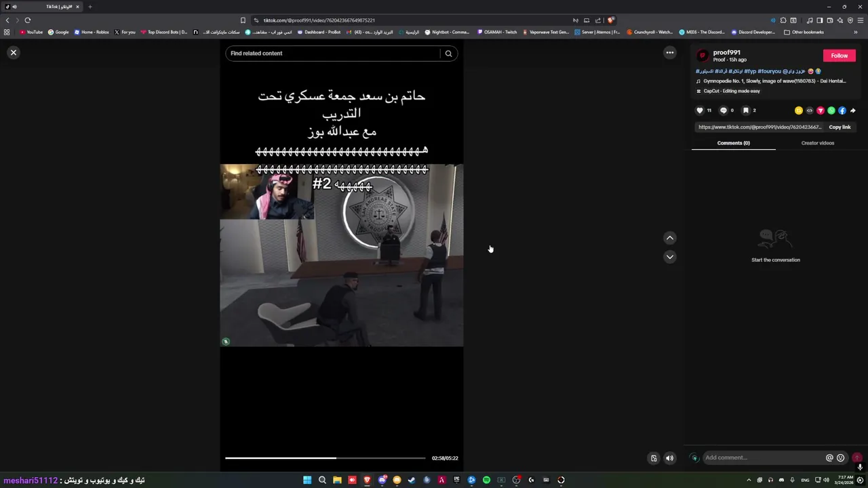Open the Google bookmark
This screenshot has height=488, width=868.
coord(58,32)
